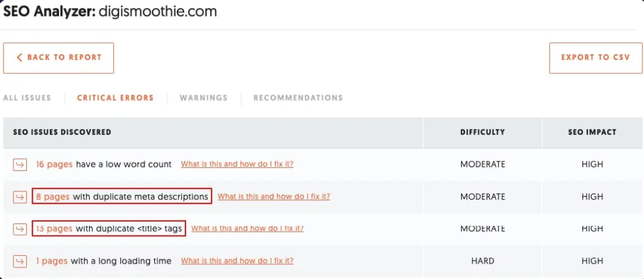This screenshot has height=279, width=644.
Task: Click the HARD difficulty value
Action: pyautogui.click(x=482, y=261)
